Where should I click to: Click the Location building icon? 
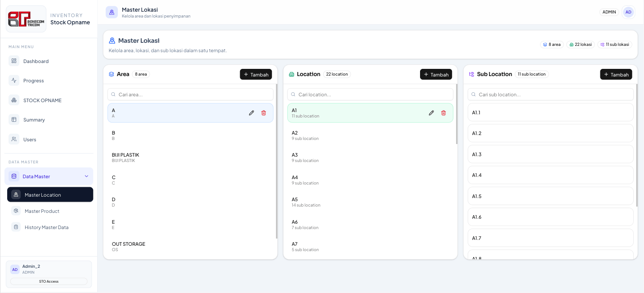291,74
